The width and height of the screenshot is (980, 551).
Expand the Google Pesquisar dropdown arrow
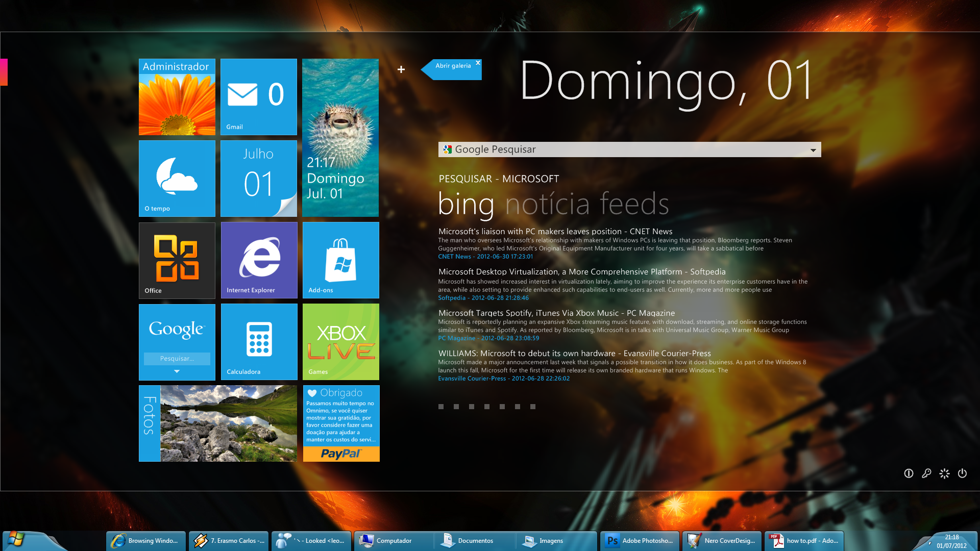click(813, 150)
